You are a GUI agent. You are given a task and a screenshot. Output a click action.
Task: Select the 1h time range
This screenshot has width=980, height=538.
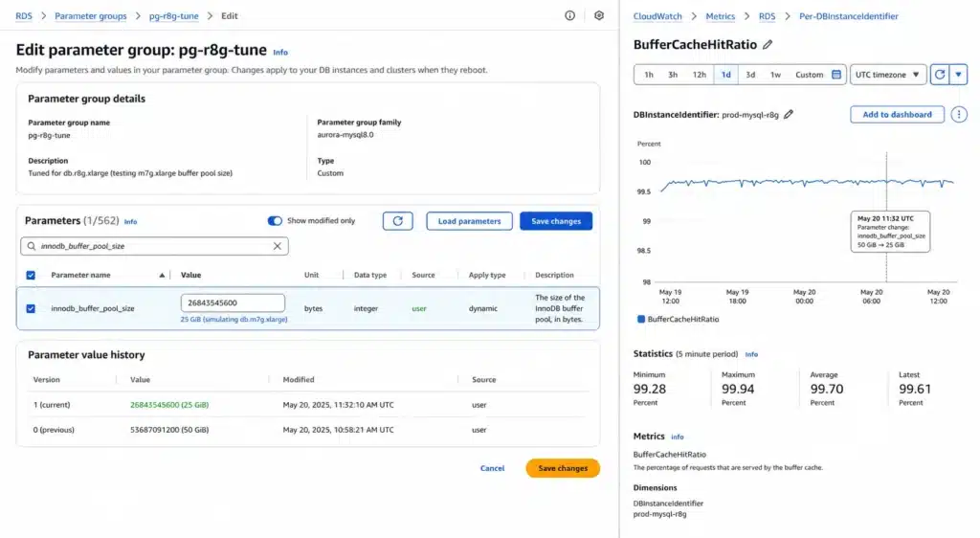coord(649,75)
